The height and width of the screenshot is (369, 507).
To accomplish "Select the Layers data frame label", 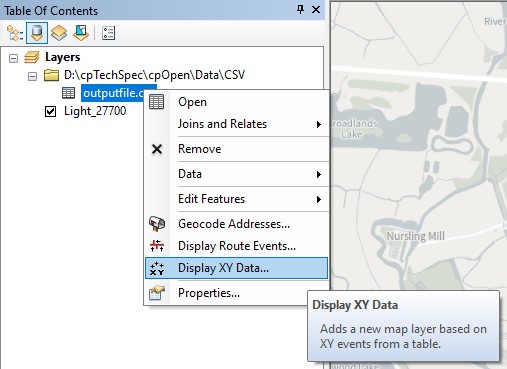I will click(x=63, y=57).
